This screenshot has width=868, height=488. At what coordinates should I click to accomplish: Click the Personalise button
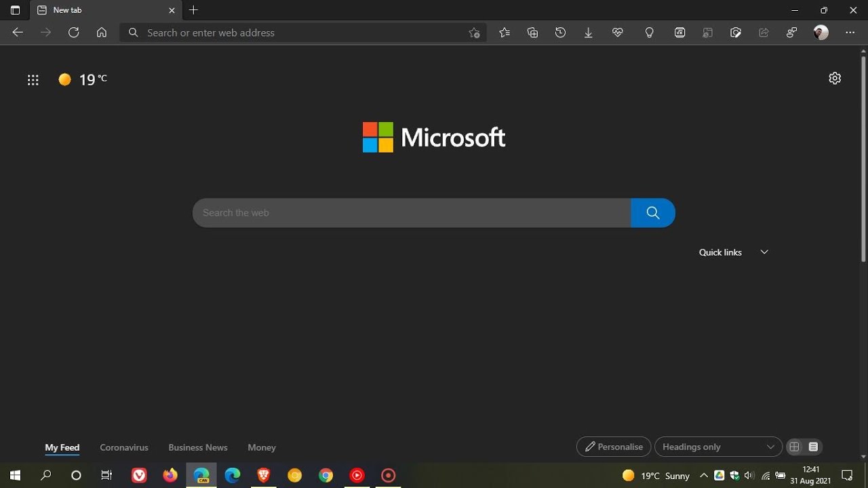click(614, 447)
